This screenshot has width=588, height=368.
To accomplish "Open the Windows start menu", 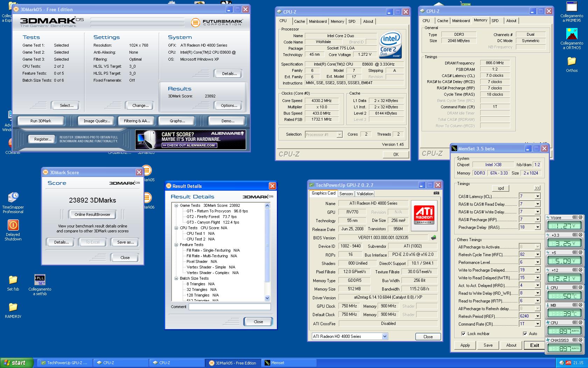I will [17, 363].
